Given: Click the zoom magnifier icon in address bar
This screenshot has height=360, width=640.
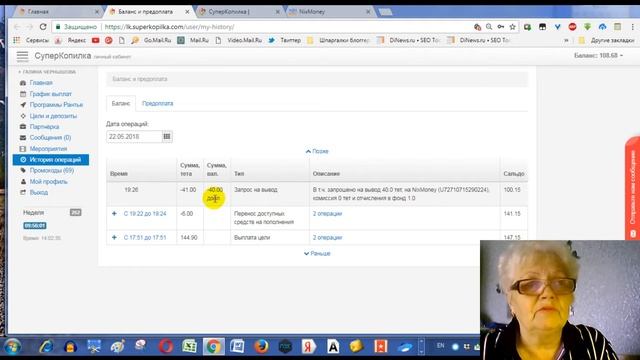Looking at the screenshot, I should 489,27.
